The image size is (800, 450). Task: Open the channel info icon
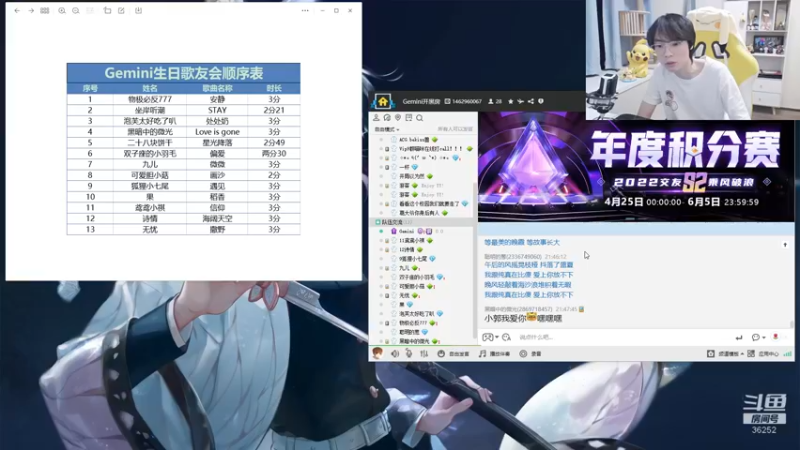coord(541,102)
